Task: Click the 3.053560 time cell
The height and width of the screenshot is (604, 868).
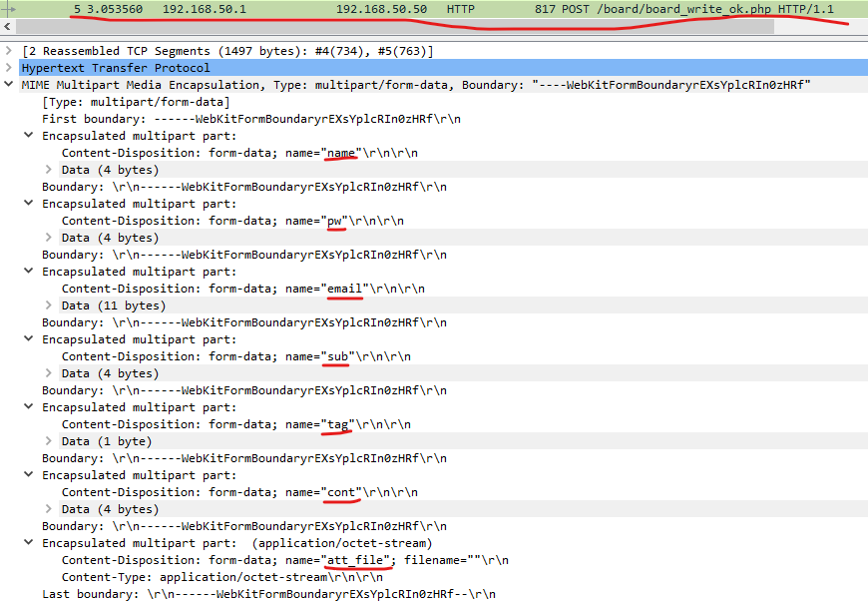Action: tap(115, 9)
